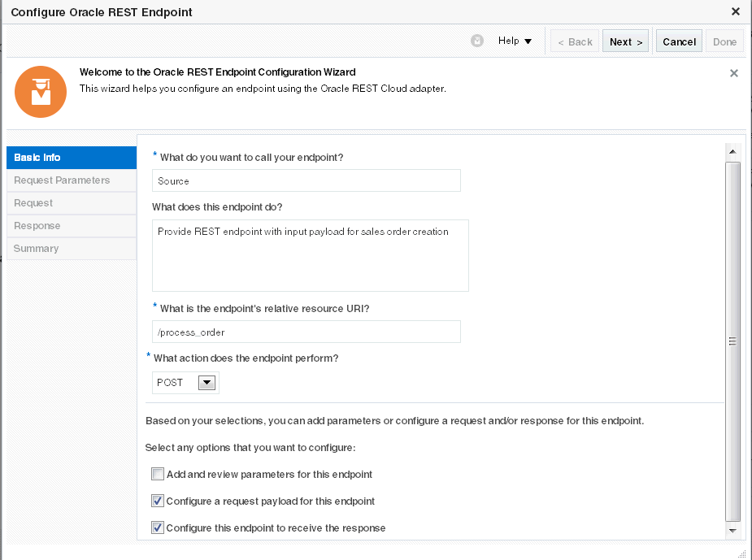Click the scrollbar up arrow

[732, 152]
